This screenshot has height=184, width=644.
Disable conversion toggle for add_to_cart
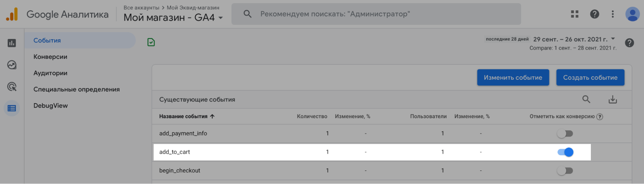pyautogui.click(x=565, y=152)
